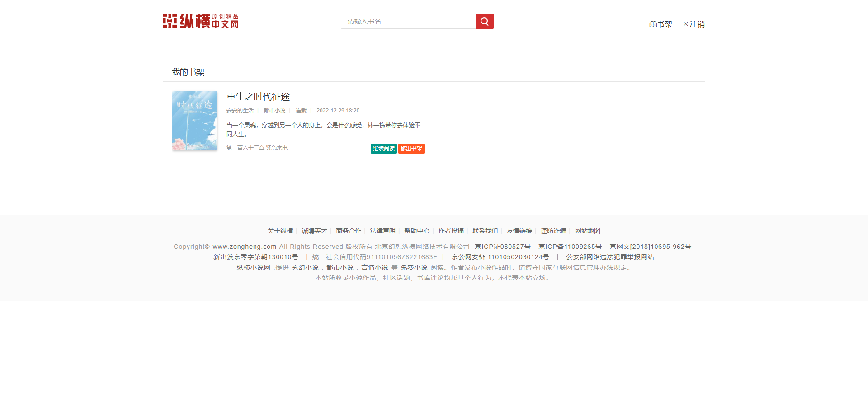This screenshot has width=868, height=415.
Task: Open the bookshelf link with book icon
Action: click(661, 24)
